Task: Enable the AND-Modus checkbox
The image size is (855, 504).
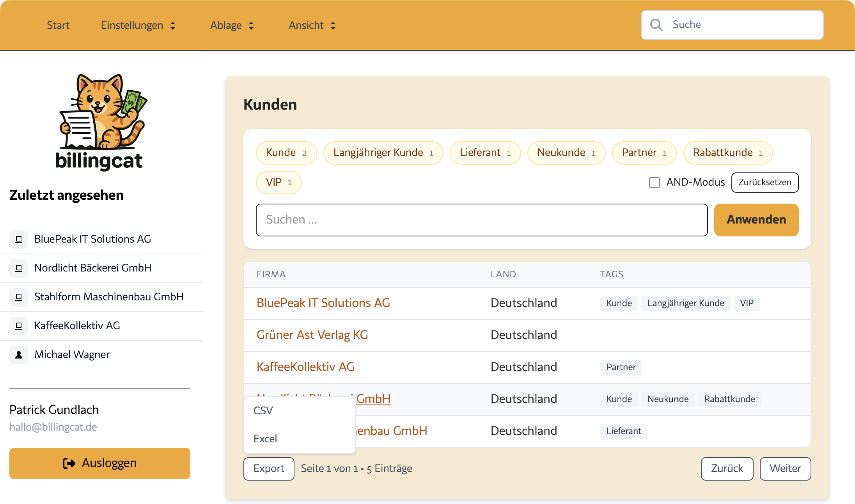Action: (x=654, y=183)
